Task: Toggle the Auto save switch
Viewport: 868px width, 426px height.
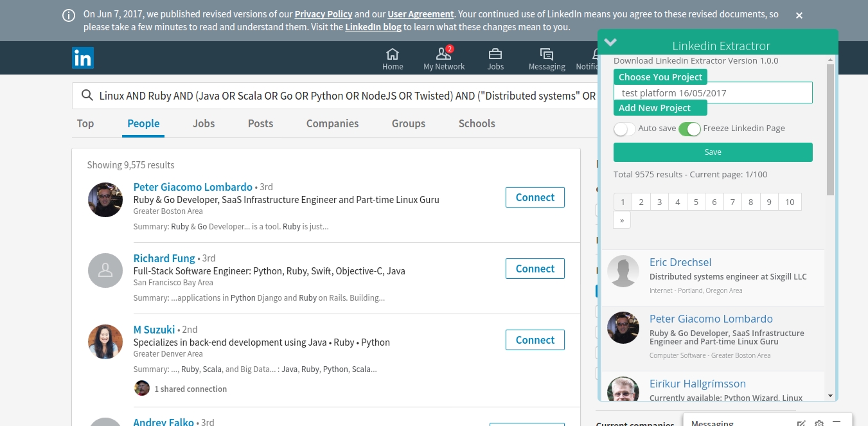Action: [624, 129]
